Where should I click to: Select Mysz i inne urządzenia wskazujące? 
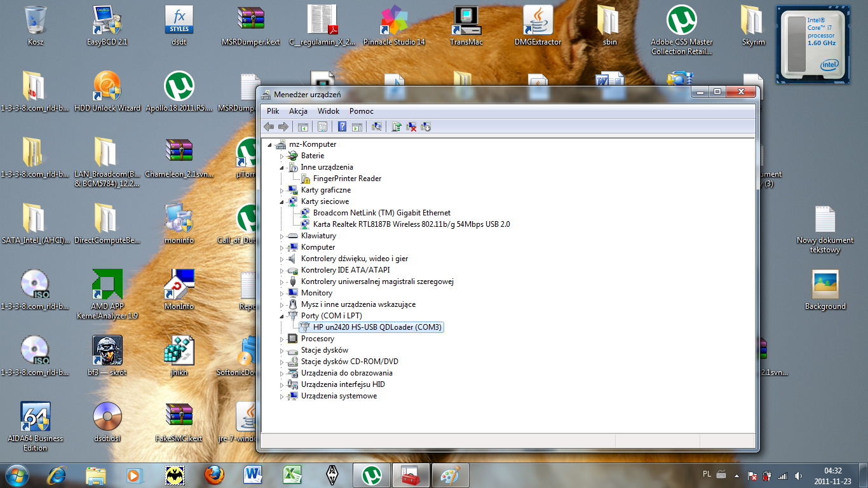(x=358, y=304)
